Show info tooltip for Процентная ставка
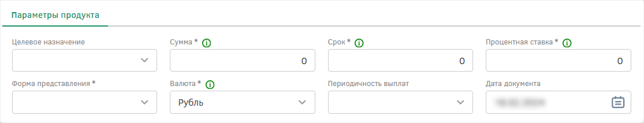The height and width of the screenshot is (123, 644). click(x=567, y=43)
